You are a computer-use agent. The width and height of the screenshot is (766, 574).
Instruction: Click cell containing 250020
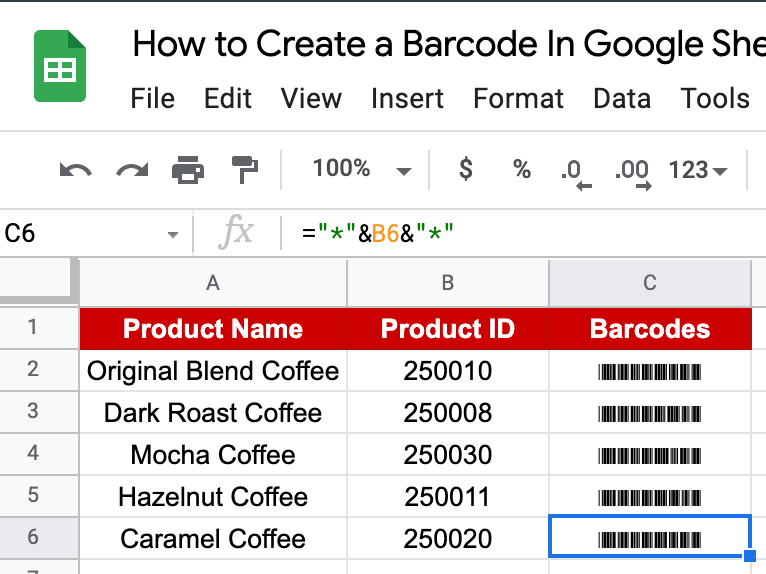(448, 538)
